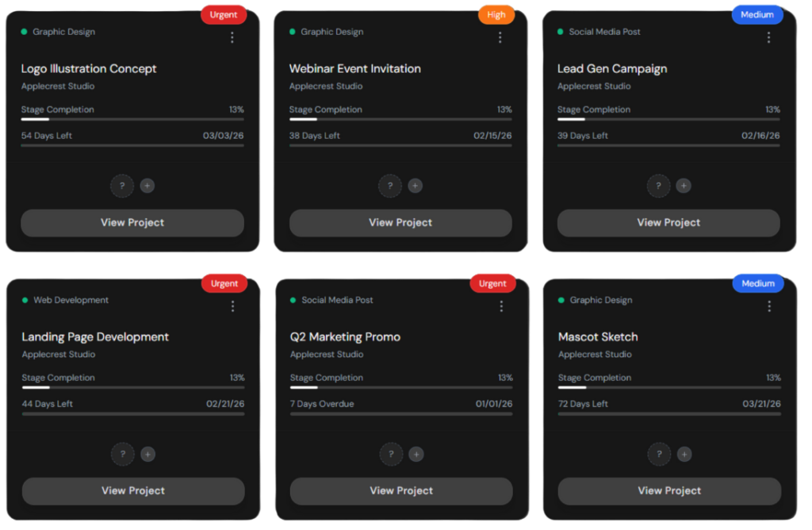This screenshot has height=530, width=812.
Task: Open options menu for Lead Gen Campaign
Action: (768, 37)
